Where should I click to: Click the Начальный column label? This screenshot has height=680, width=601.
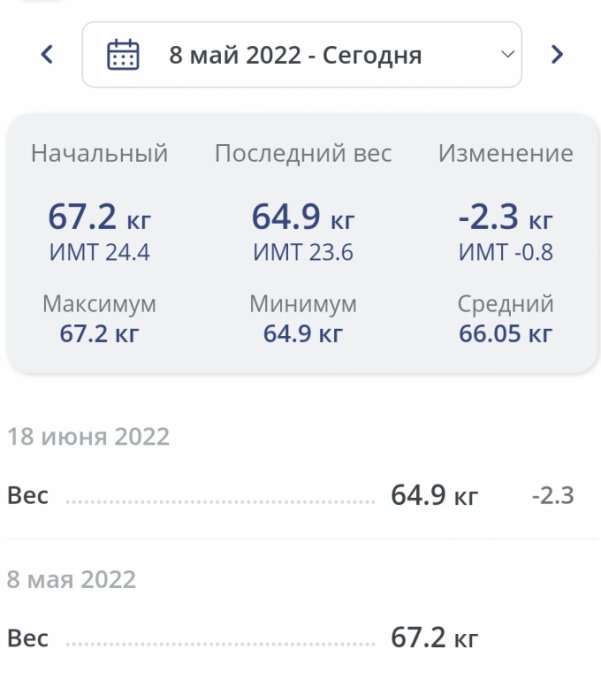(99, 154)
